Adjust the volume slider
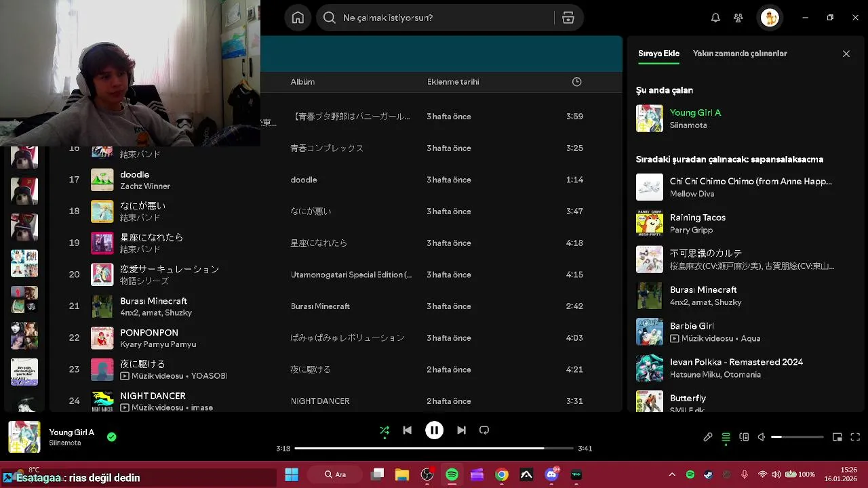Image resolution: width=868 pixels, height=488 pixels. pos(797,437)
